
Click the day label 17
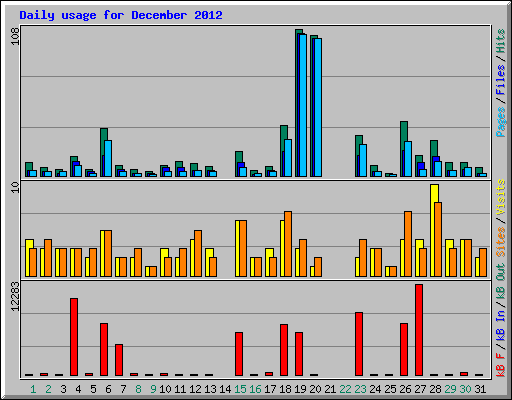coord(270,389)
